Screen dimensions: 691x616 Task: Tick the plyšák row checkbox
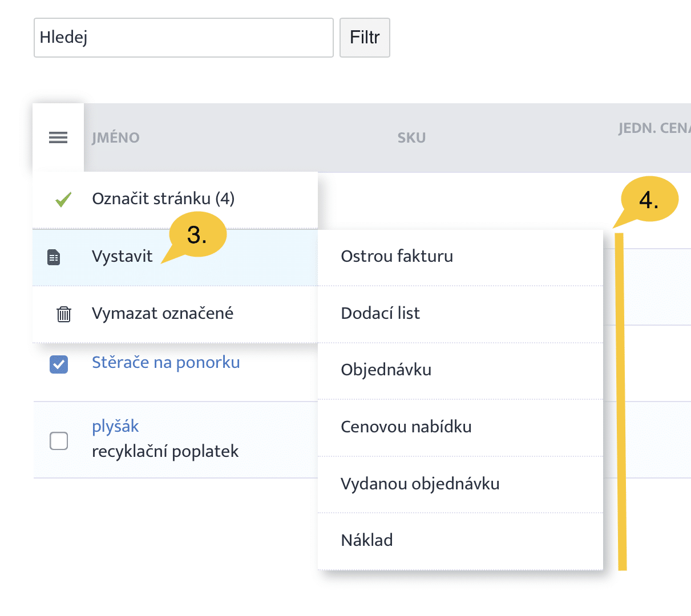pyautogui.click(x=59, y=440)
